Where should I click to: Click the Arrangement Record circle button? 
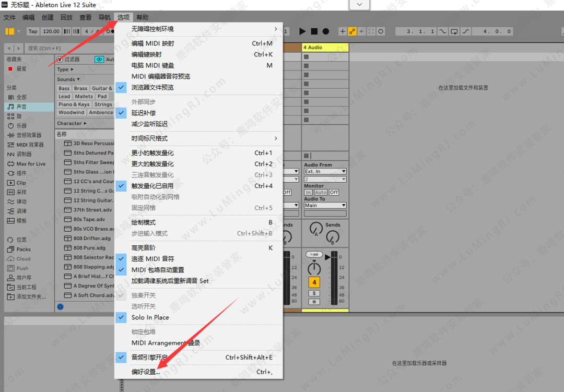[x=325, y=31]
